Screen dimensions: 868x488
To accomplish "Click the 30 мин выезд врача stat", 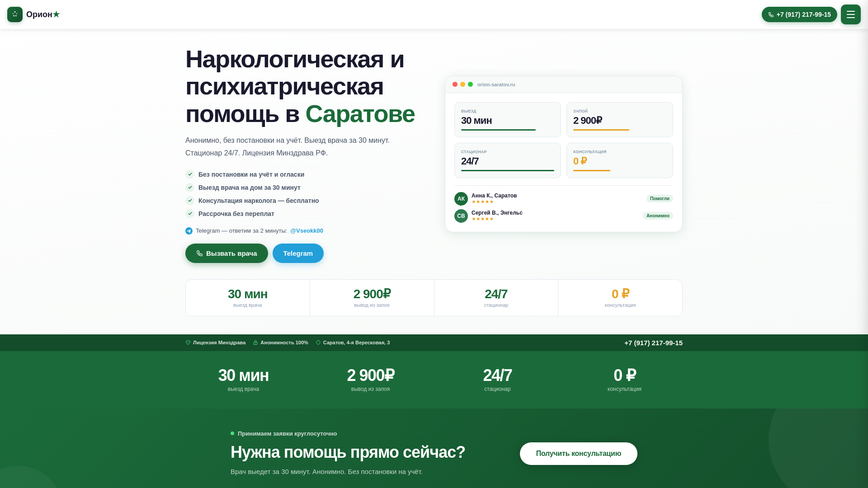I will tap(248, 298).
